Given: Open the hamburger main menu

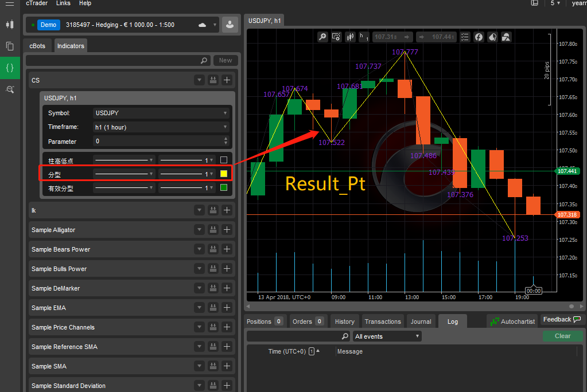Looking at the screenshot, I should [10, 4].
